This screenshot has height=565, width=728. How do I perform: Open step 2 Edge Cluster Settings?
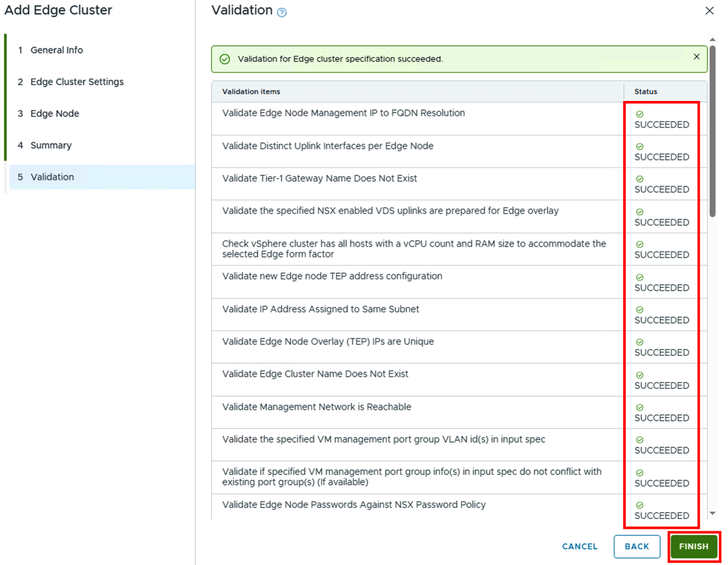(x=76, y=82)
